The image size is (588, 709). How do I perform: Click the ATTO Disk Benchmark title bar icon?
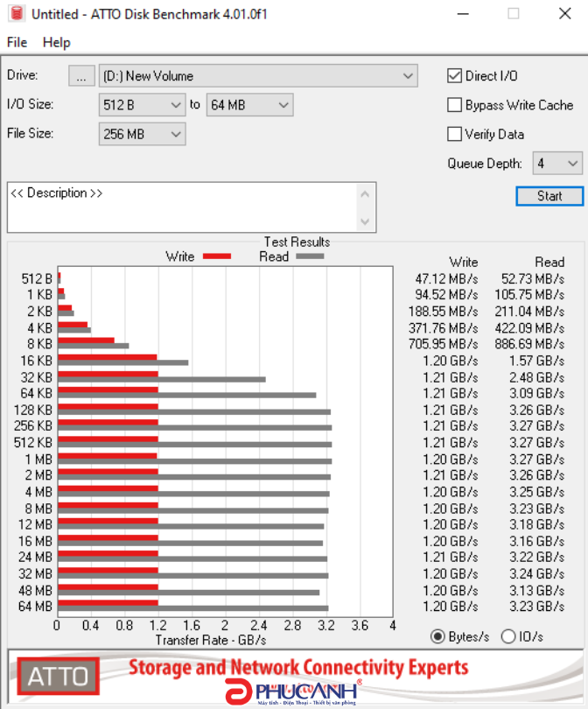[x=17, y=13]
